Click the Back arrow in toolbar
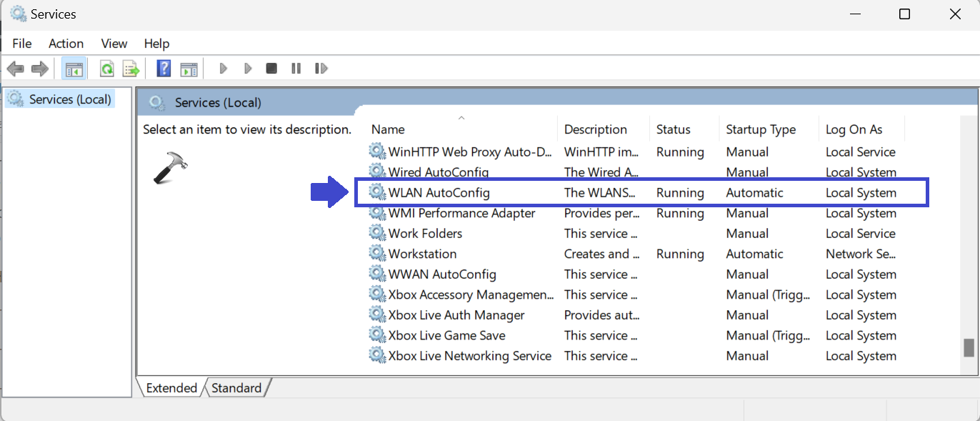The image size is (980, 421). pos(15,69)
